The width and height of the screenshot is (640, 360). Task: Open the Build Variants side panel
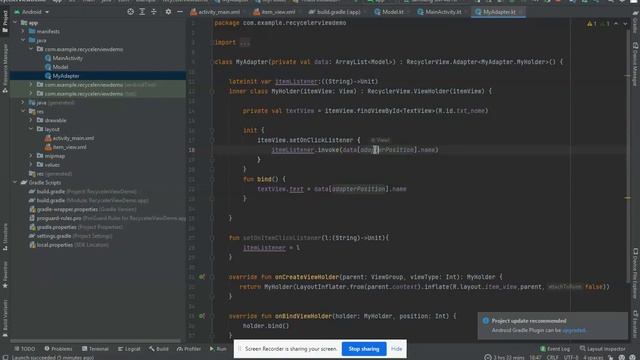(x=5, y=318)
